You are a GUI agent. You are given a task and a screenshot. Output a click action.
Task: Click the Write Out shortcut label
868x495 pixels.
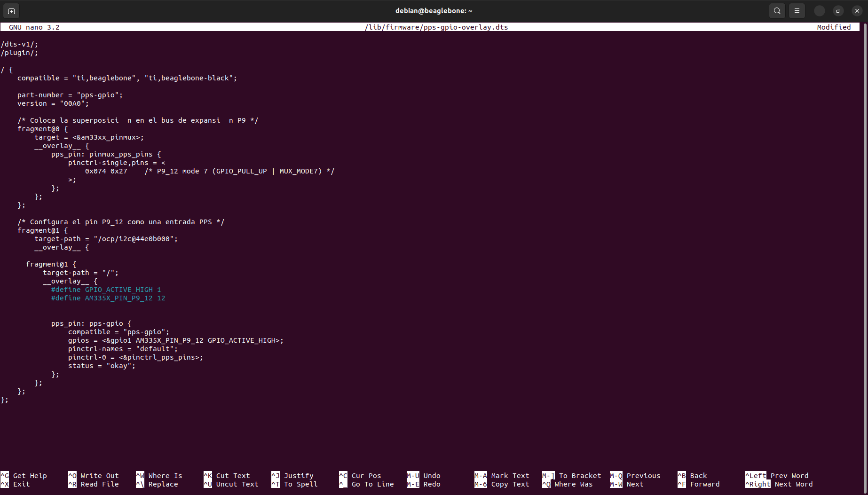[100, 476]
